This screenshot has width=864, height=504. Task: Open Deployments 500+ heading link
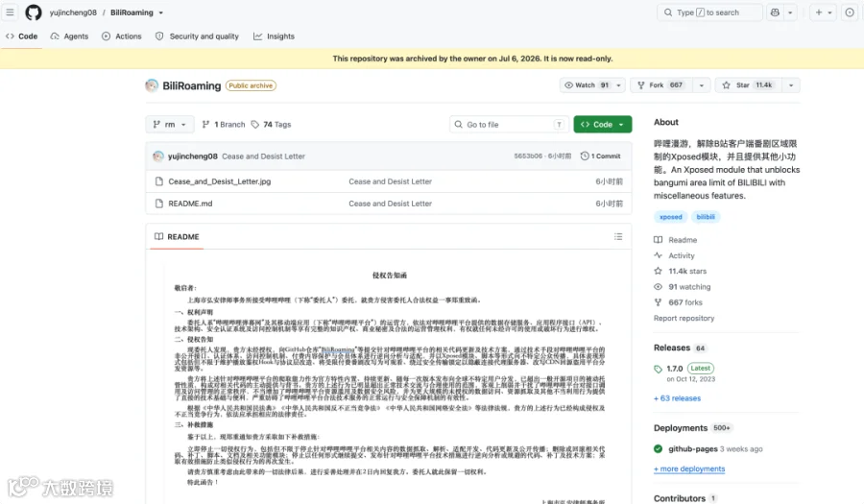coord(693,428)
